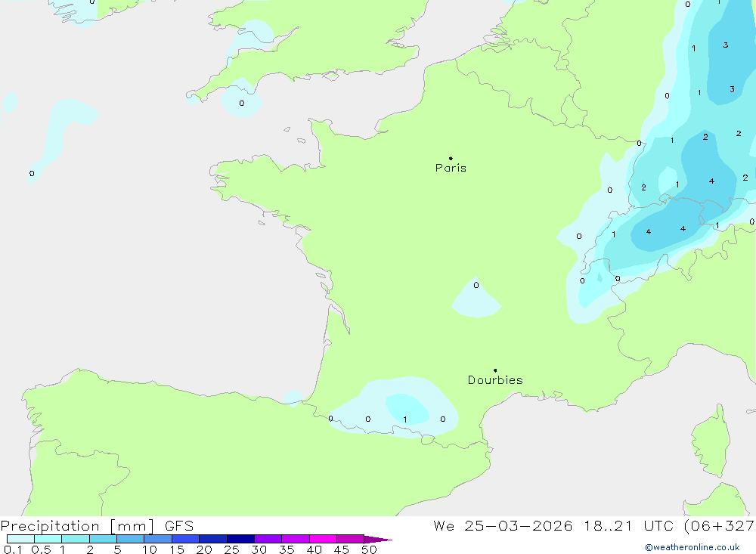
Task: Click the Paris city label
Action: (x=451, y=168)
